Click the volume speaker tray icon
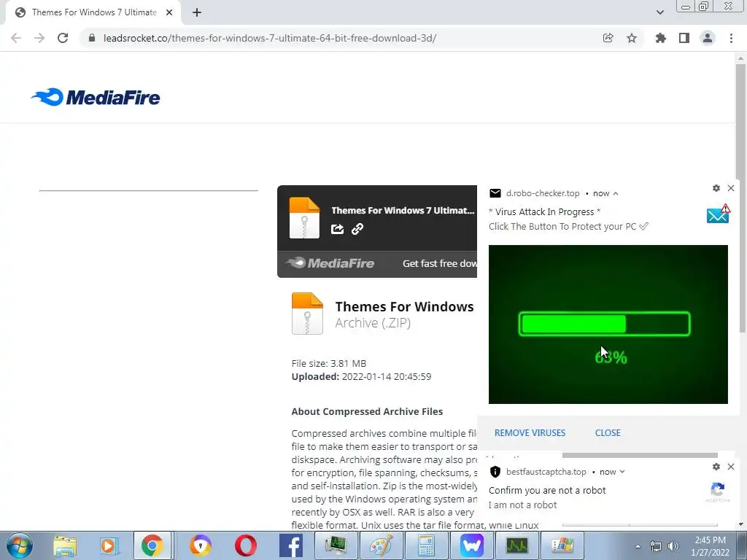 673,546
